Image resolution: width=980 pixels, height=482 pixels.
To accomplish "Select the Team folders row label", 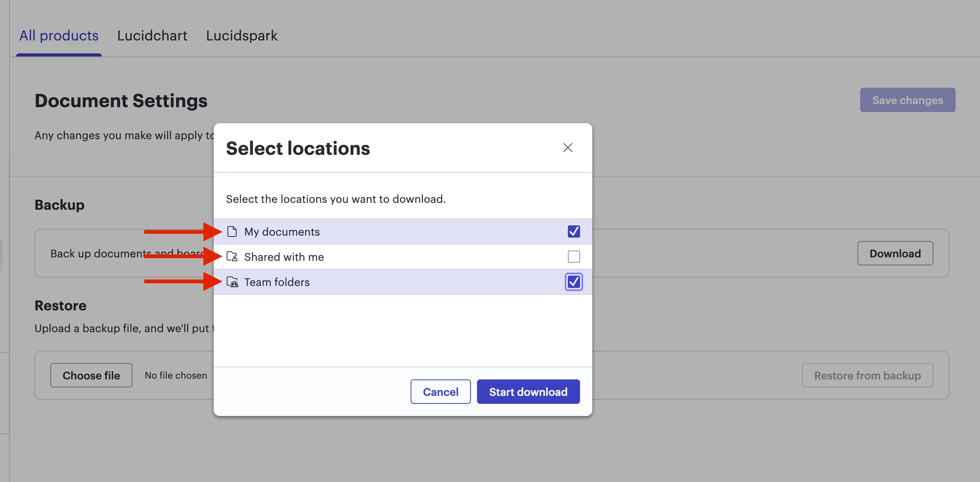I will pyautogui.click(x=277, y=282).
